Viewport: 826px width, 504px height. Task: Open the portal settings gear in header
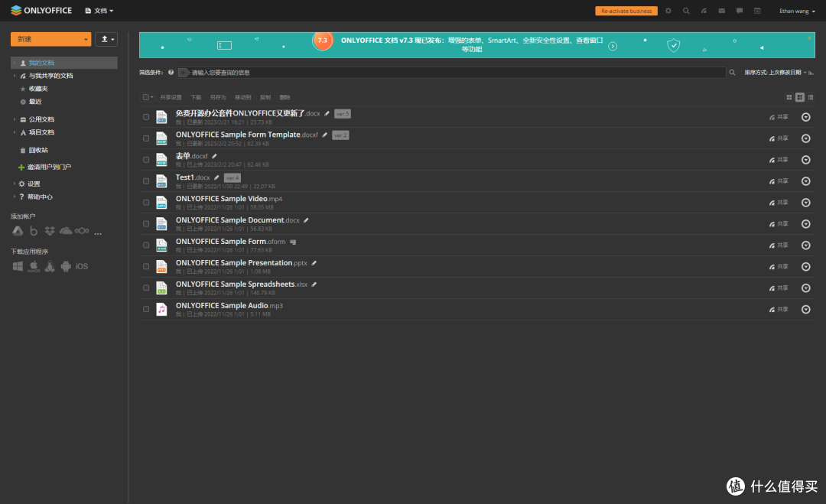tap(668, 11)
